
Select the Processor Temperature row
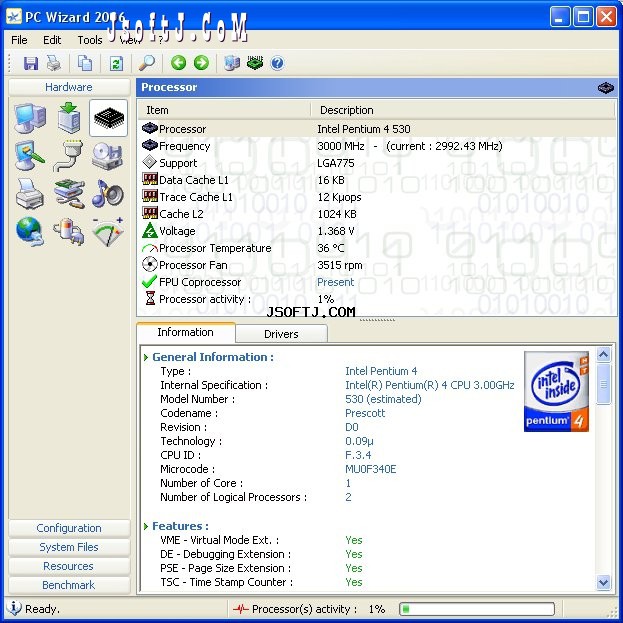click(x=377, y=248)
